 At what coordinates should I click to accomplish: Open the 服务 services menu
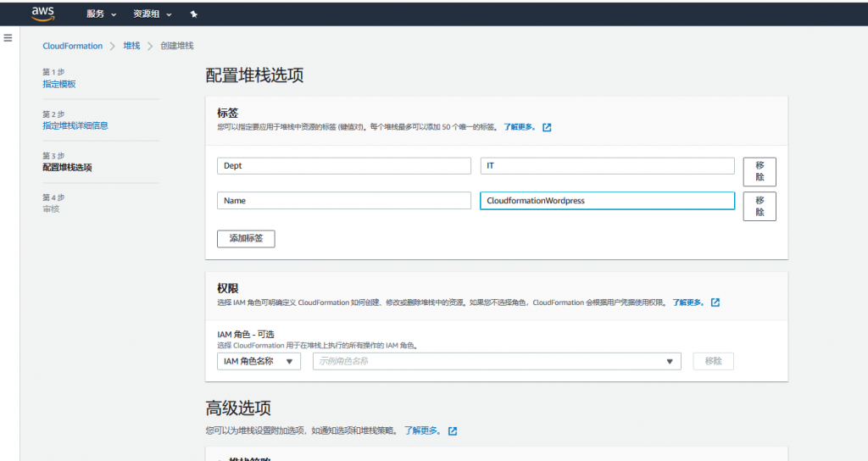[x=102, y=14]
